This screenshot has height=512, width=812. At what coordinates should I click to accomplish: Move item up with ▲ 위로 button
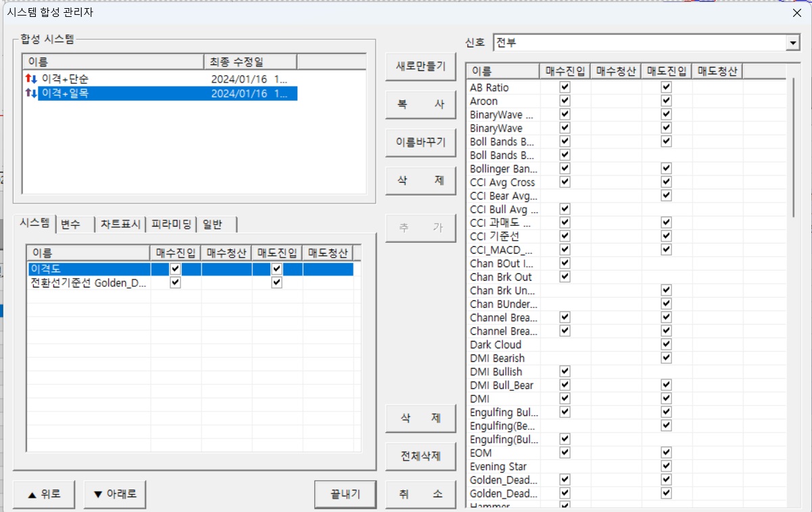[45, 494]
